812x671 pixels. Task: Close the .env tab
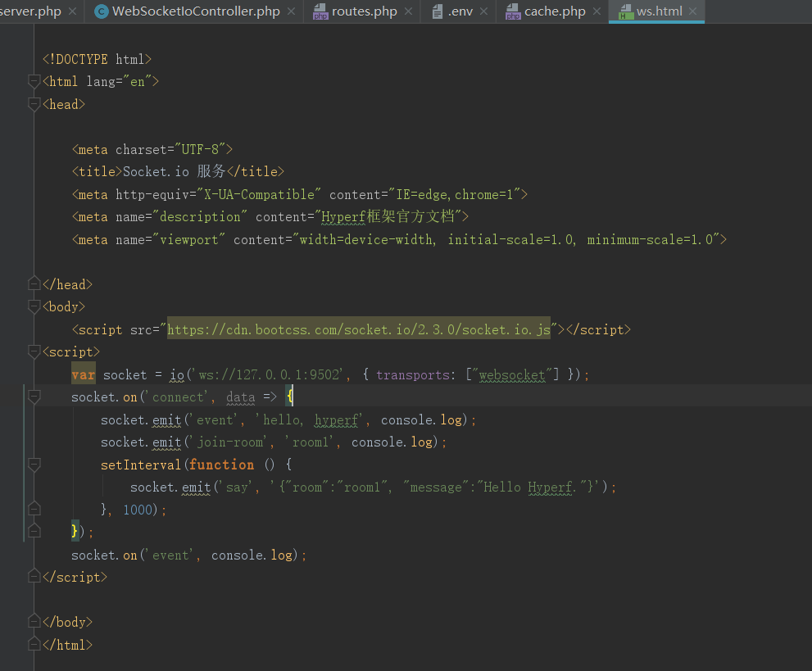(483, 11)
